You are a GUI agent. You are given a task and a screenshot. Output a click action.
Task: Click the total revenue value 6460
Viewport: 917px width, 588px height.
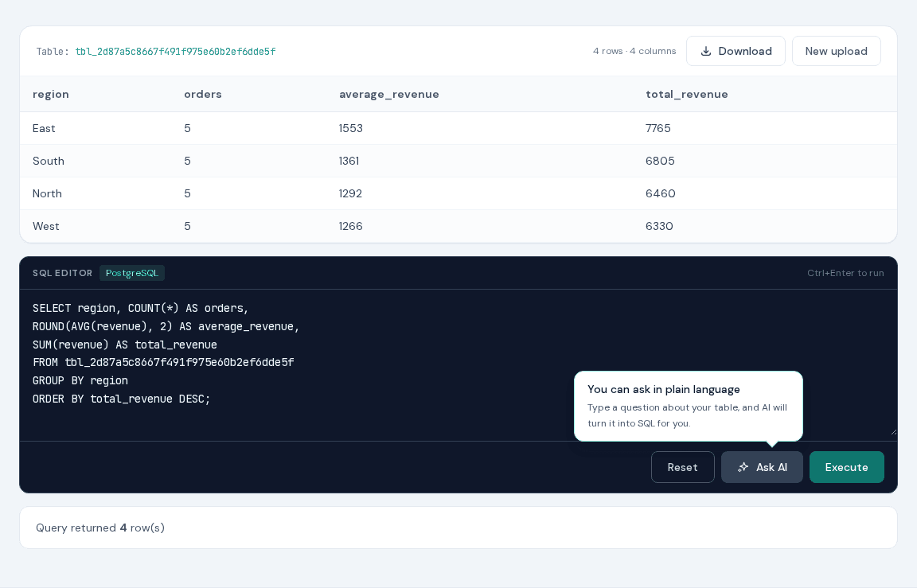(x=660, y=193)
